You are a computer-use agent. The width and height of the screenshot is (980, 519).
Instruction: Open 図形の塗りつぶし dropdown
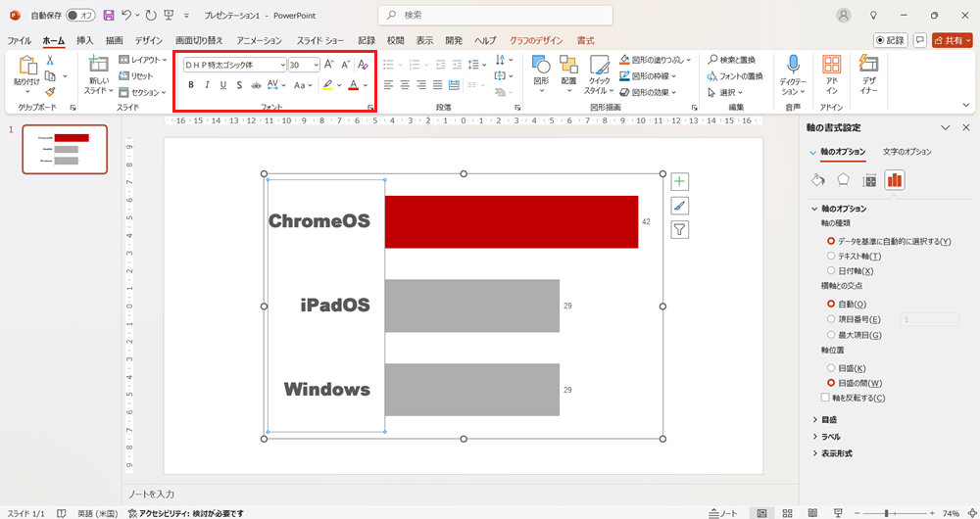(x=656, y=60)
